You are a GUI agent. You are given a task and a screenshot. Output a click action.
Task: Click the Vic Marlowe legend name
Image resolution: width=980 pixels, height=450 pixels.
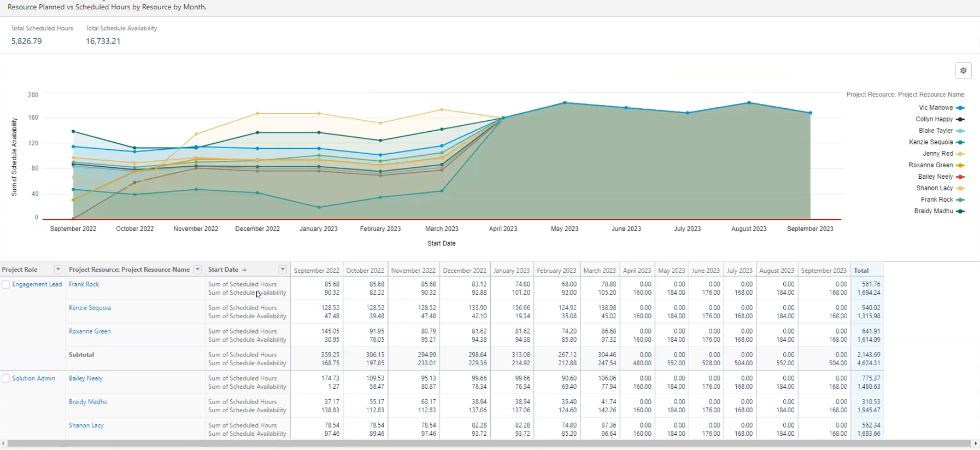[x=936, y=108]
